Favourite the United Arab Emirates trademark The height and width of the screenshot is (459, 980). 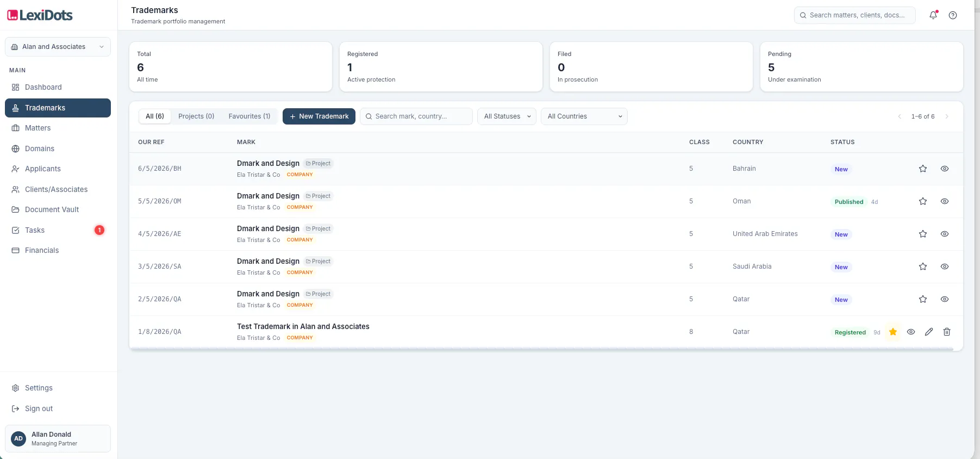point(923,234)
